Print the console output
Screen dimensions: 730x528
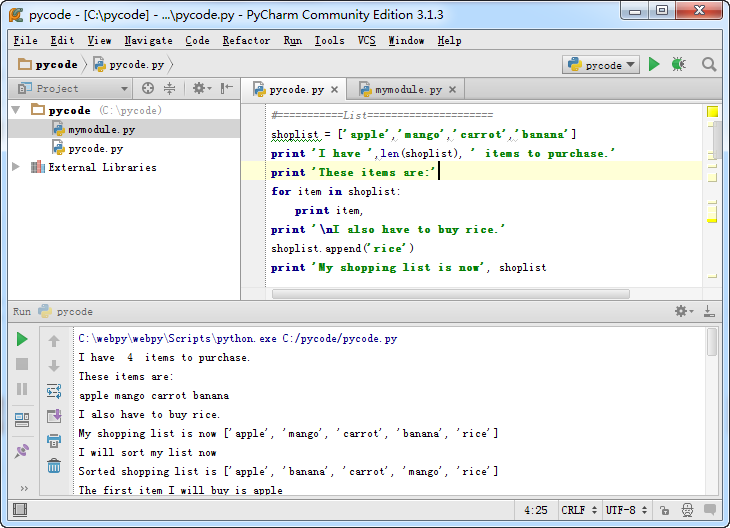coord(54,440)
